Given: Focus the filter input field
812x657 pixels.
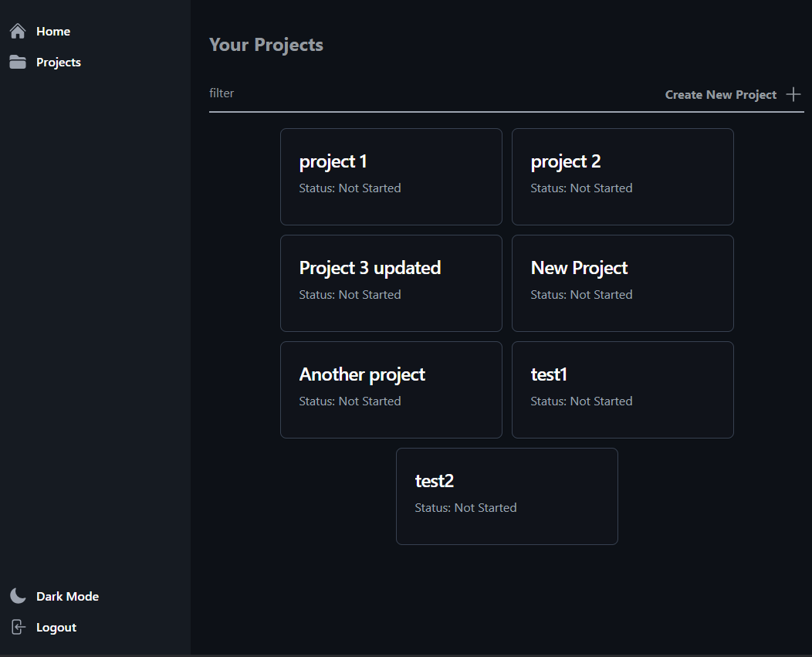Looking at the screenshot, I should 425,93.
